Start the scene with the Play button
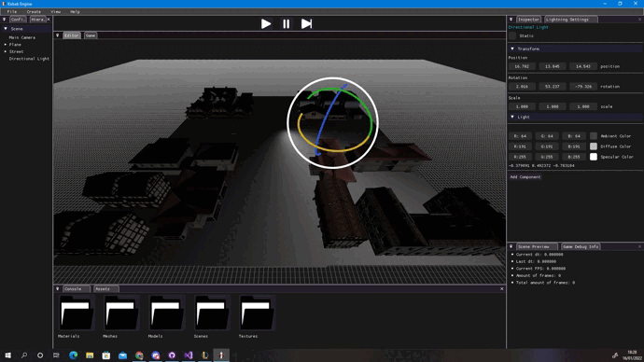 (266, 24)
